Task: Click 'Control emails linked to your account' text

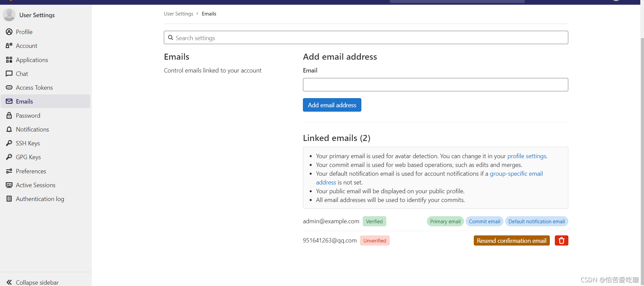Action: click(x=213, y=70)
